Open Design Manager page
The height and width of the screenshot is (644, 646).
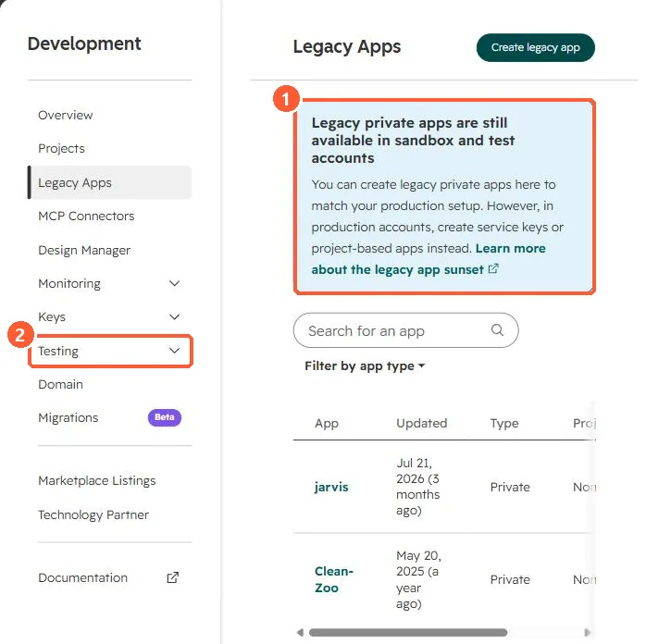point(84,250)
